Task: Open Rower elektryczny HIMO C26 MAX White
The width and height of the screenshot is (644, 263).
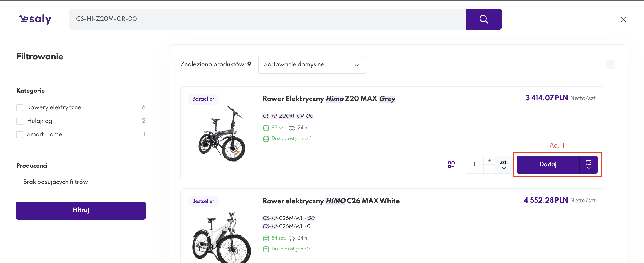Action: point(331,201)
